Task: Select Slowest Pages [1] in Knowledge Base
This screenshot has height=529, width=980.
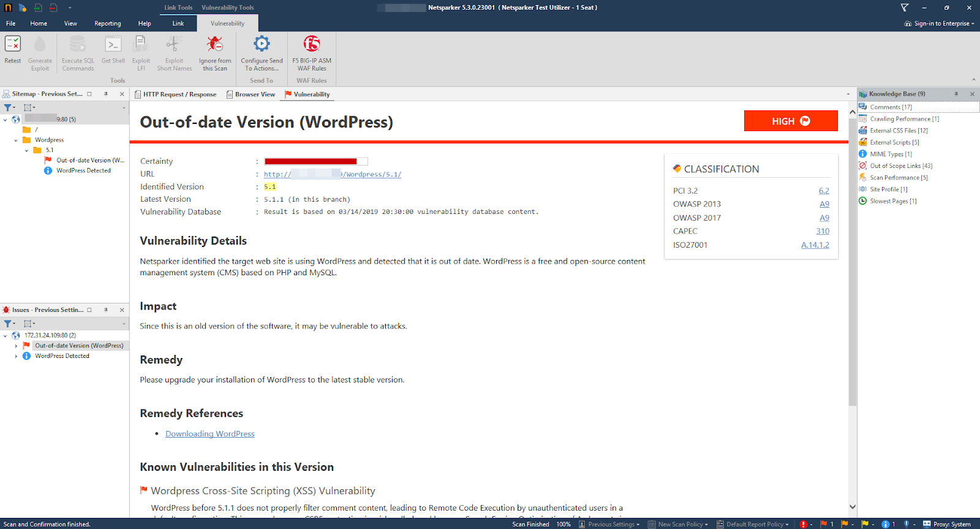Action: pyautogui.click(x=893, y=201)
